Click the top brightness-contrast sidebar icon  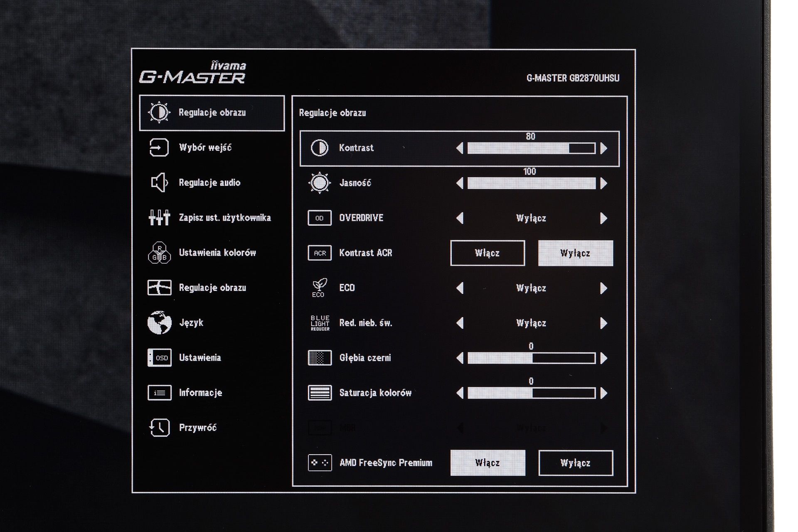[159, 113]
